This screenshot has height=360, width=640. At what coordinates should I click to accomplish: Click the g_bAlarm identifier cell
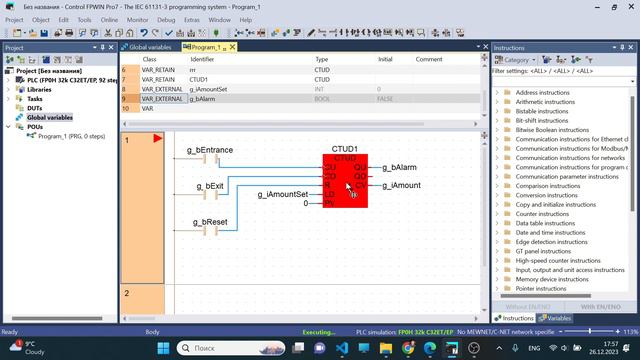(250, 99)
